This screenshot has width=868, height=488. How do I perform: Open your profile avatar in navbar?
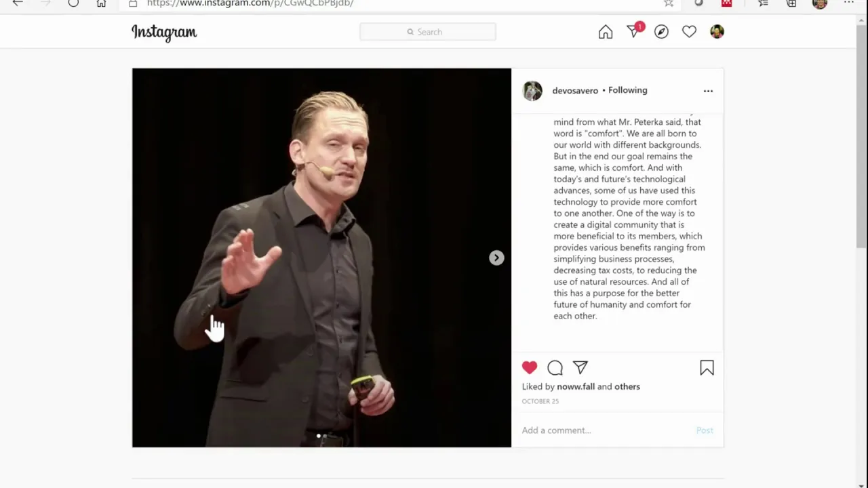(717, 32)
